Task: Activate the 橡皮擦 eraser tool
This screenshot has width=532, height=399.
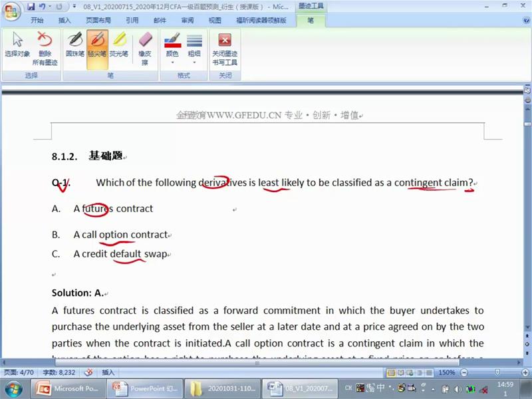Action: click(x=145, y=49)
